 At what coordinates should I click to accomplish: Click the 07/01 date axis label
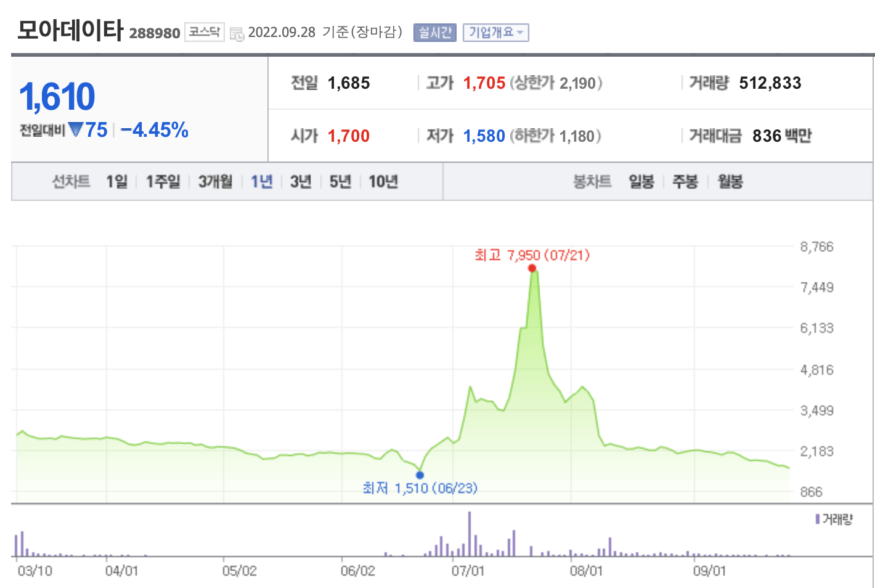point(468,571)
